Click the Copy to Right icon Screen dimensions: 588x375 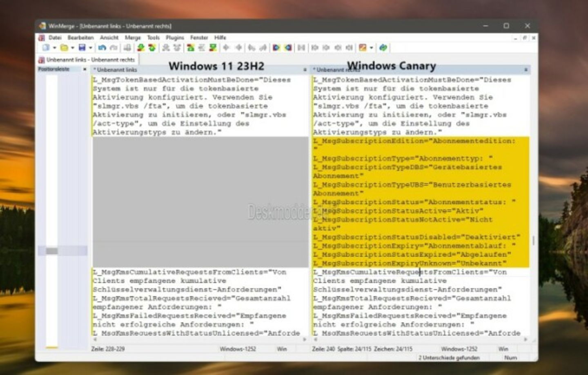pos(227,48)
